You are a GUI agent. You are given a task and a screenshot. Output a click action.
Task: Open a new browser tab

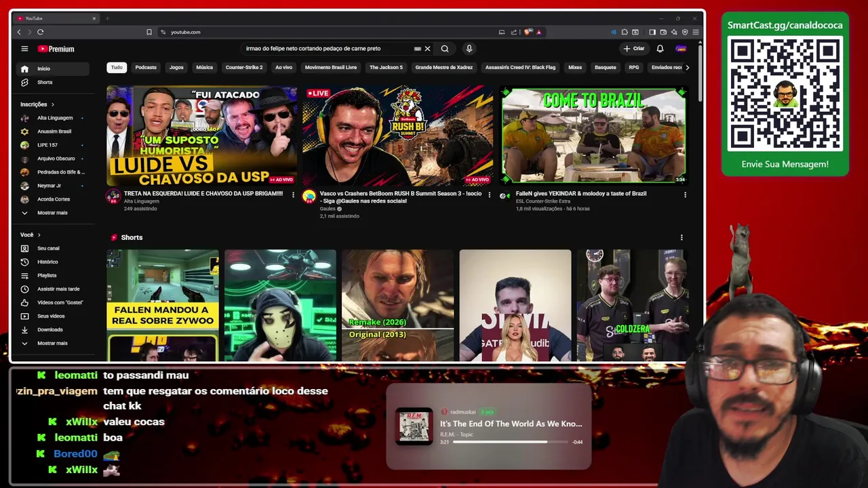[x=107, y=18]
